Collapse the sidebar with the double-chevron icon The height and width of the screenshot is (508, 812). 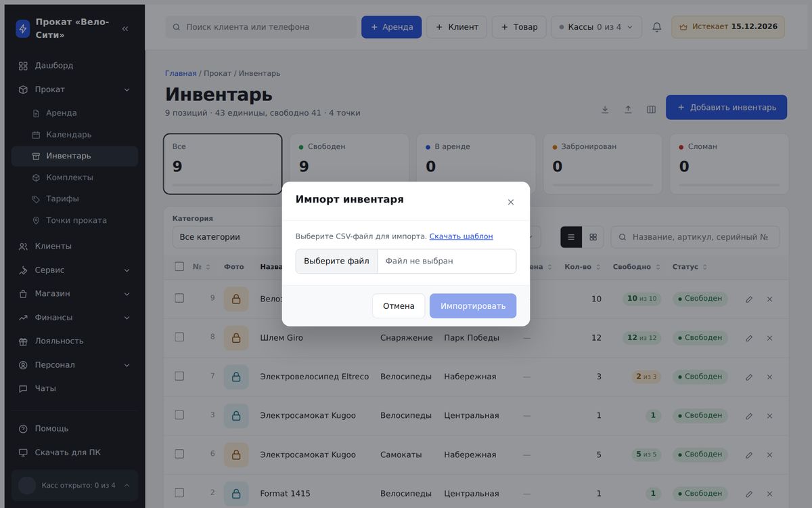(x=125, y=28)
